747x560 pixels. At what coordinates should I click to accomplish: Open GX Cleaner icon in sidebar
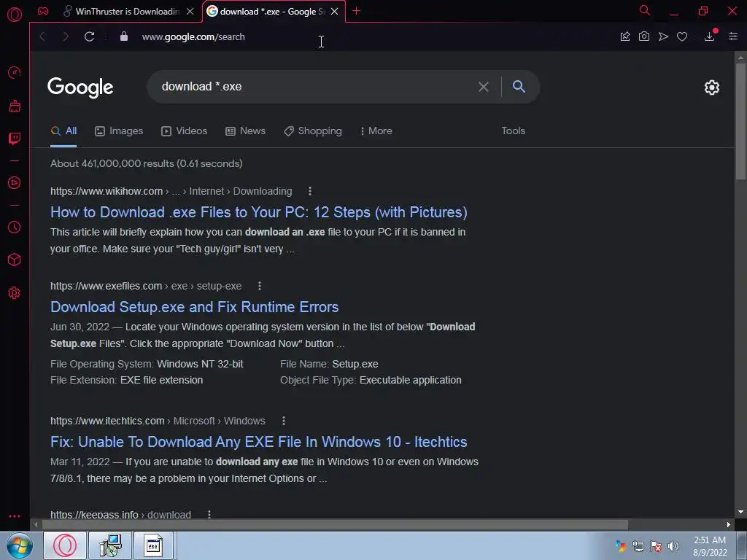[x=15, y=106]
